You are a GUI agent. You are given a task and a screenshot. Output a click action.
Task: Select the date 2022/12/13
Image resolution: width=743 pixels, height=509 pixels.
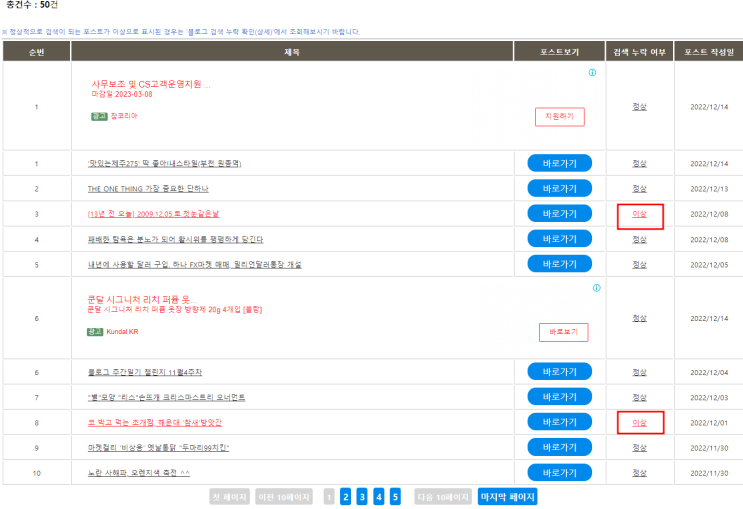click(709, 189)
